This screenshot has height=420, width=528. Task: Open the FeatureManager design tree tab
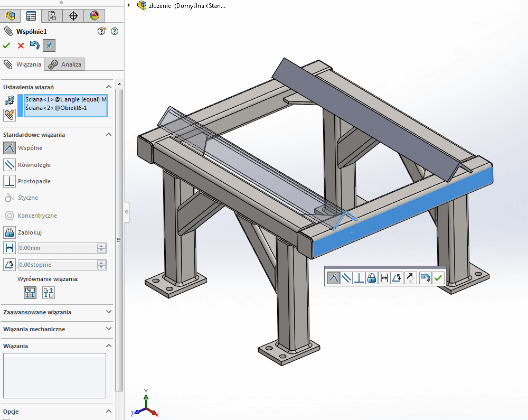click(x=10, y=16)
